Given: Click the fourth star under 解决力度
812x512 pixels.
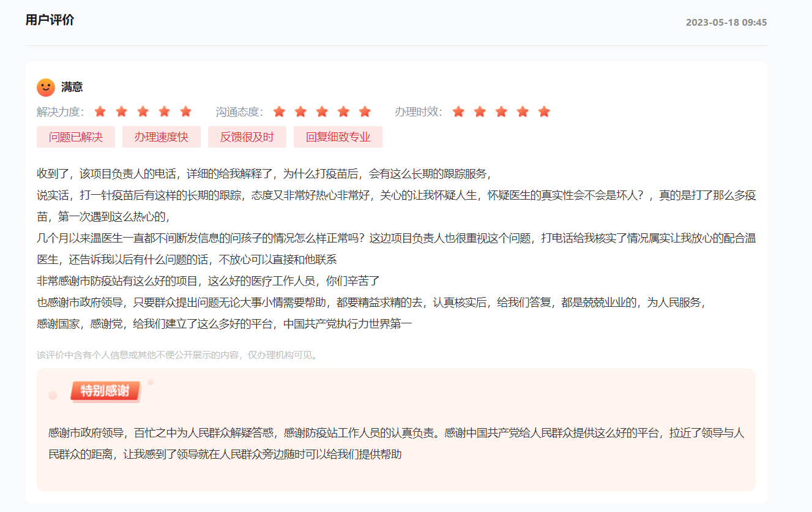Looking at the screenshot, I should click(x=163, y=111).
